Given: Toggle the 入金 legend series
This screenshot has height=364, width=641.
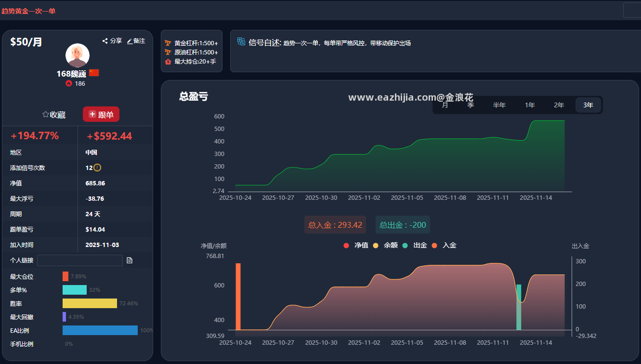Looking at the screenshot, I should click(444, 246).
